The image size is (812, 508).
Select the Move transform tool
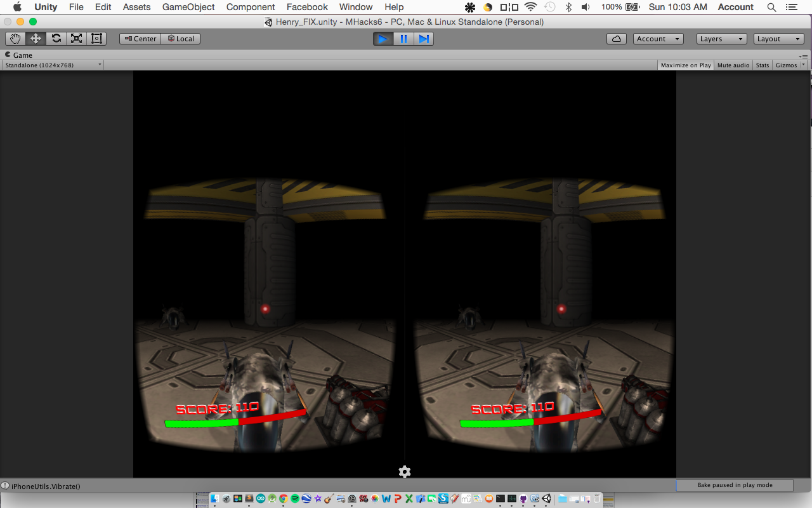tap(36, 39)
